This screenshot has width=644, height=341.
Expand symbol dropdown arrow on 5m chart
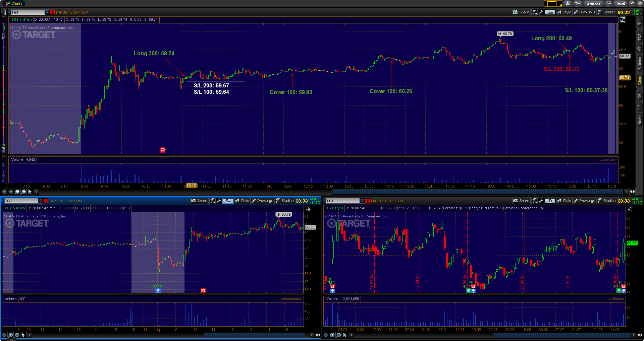[x=41, y=201]
